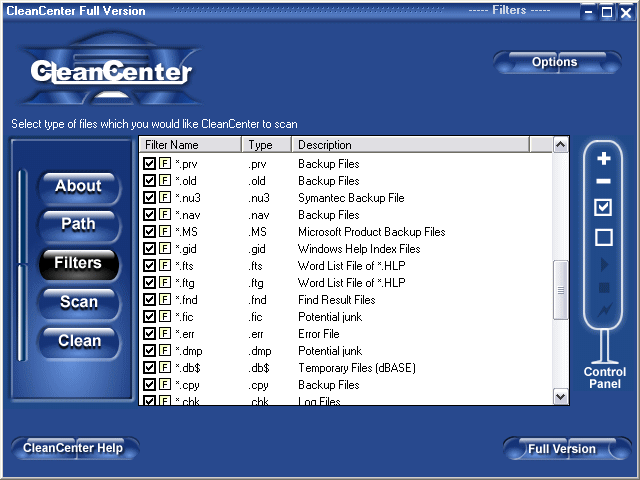Click the F icon of the *.MS row
This screenshot has width=640, height=480.
(165, 231)
